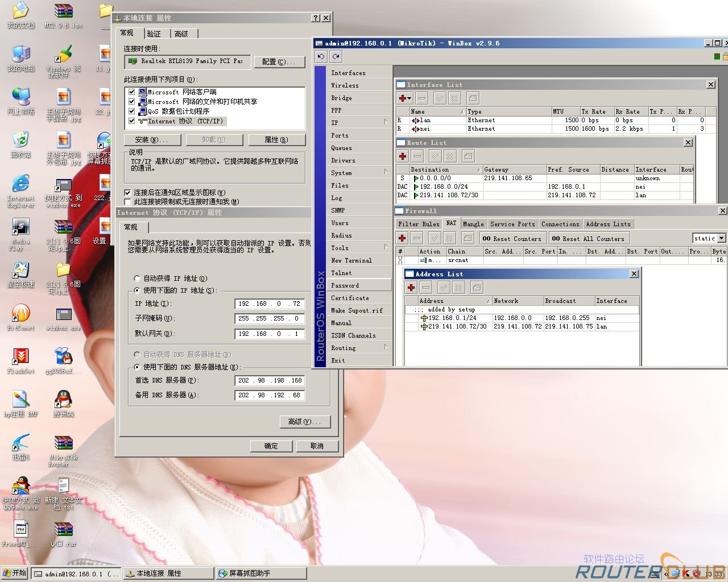Add NAT rule with red plus in Firewall
Screen dimensions: 728x582
[x=402, y=238]
